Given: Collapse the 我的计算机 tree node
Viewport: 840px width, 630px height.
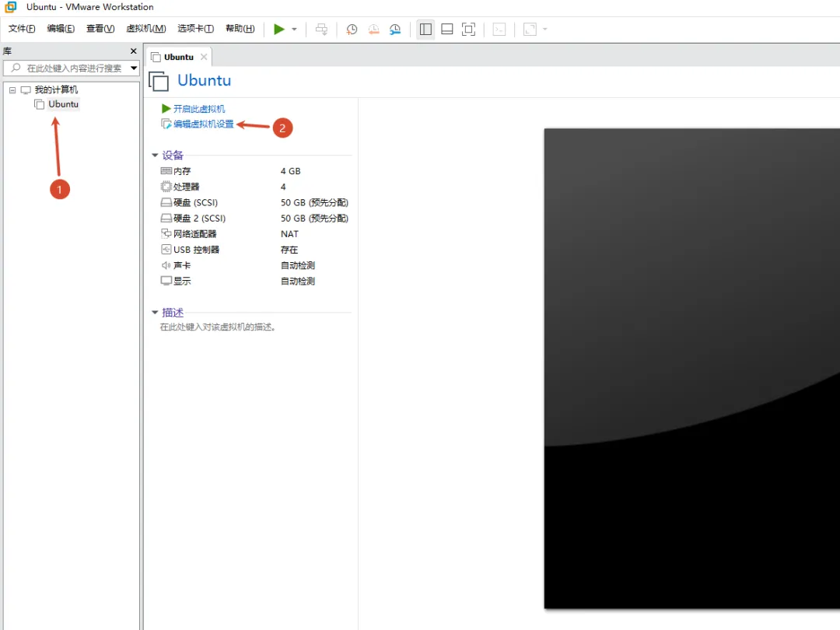Looking at the screenshot, I should click(x=12, y=90).
